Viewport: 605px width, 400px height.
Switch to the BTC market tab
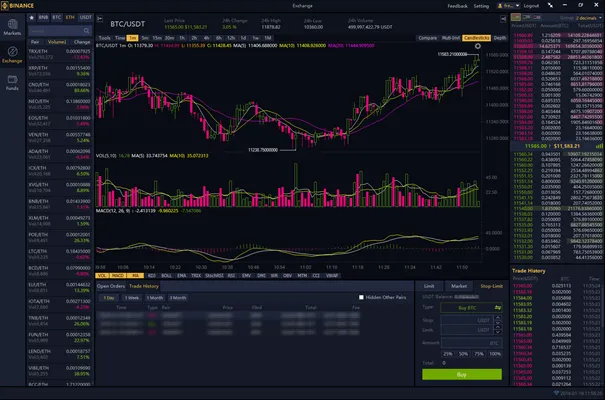pos(57,17)
